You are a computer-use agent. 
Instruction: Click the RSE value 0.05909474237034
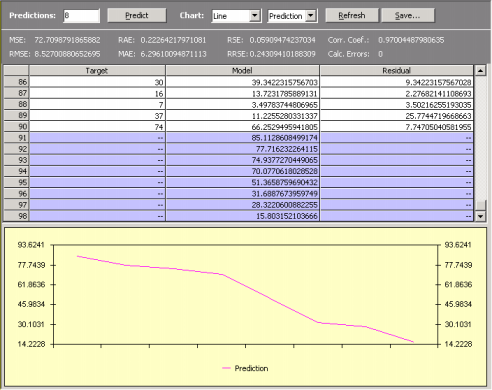point(282,40)
